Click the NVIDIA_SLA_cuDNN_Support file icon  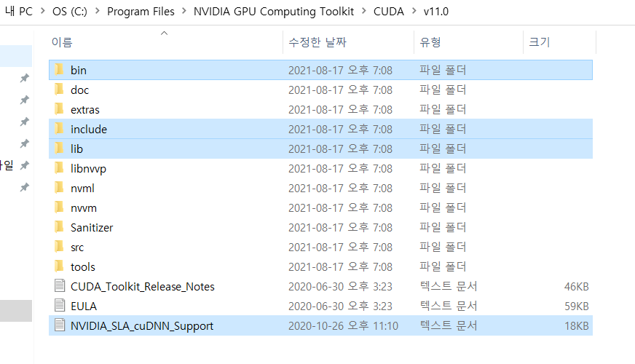60,325
